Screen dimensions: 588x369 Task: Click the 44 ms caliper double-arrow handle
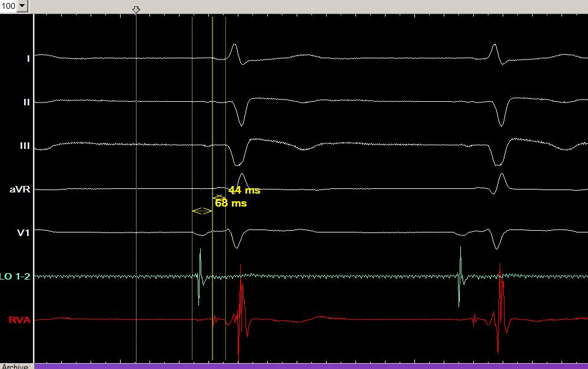pos(219,197)
